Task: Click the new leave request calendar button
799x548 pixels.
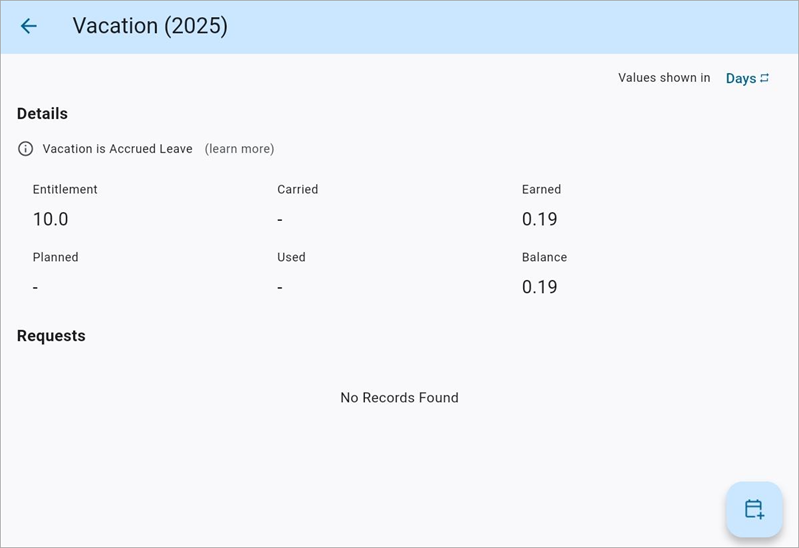Action: (754, 509)
